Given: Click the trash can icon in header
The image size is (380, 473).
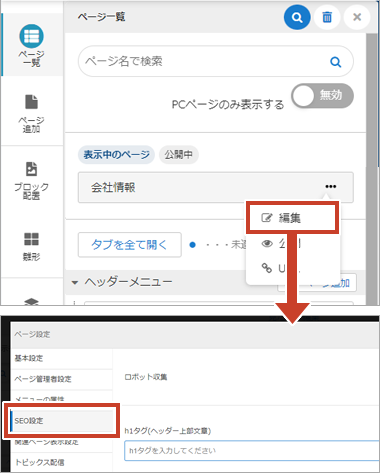Looking at the screenshot, I should coord(327,17).
